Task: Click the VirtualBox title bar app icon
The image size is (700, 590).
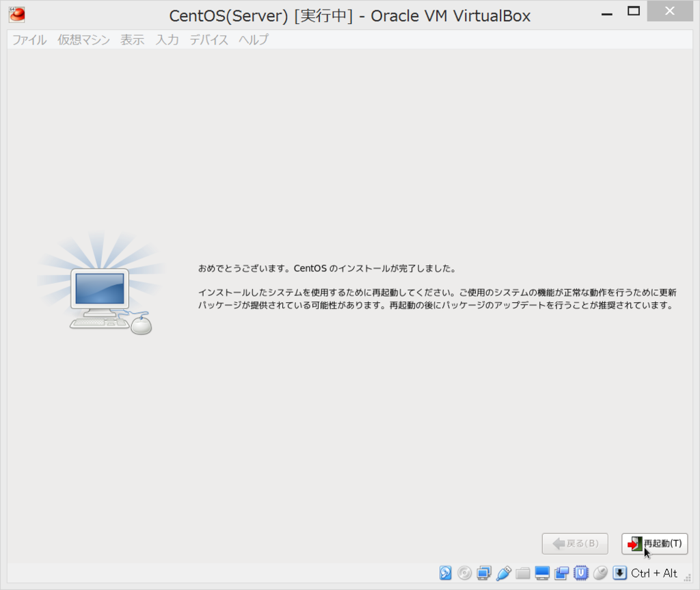Action: click(17, 15)
